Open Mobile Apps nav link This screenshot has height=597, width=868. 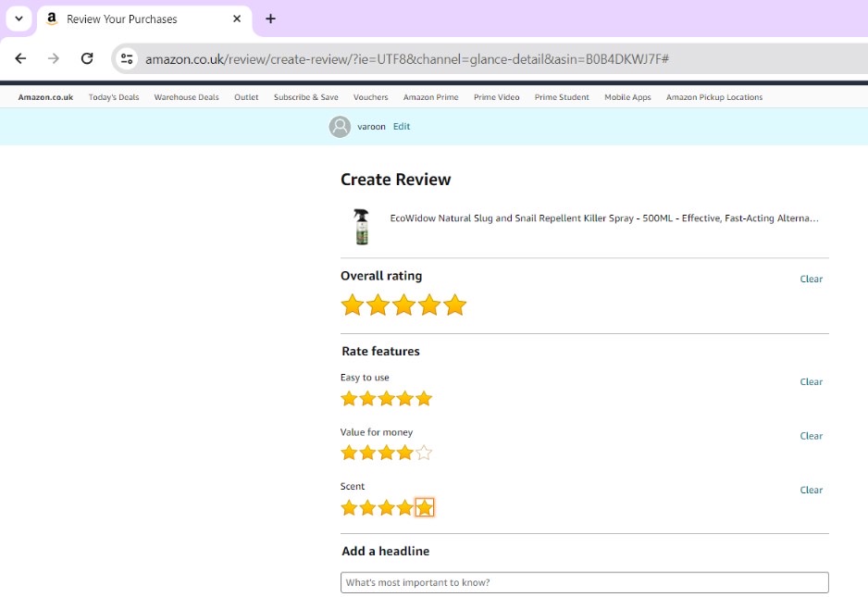coord(627,97)
